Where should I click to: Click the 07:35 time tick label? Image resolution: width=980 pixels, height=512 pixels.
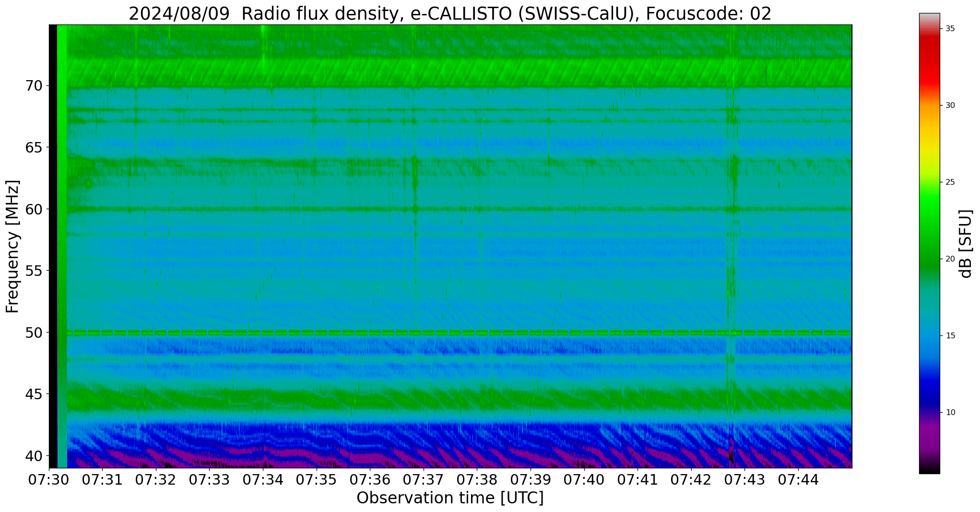(x=317, y=479)
